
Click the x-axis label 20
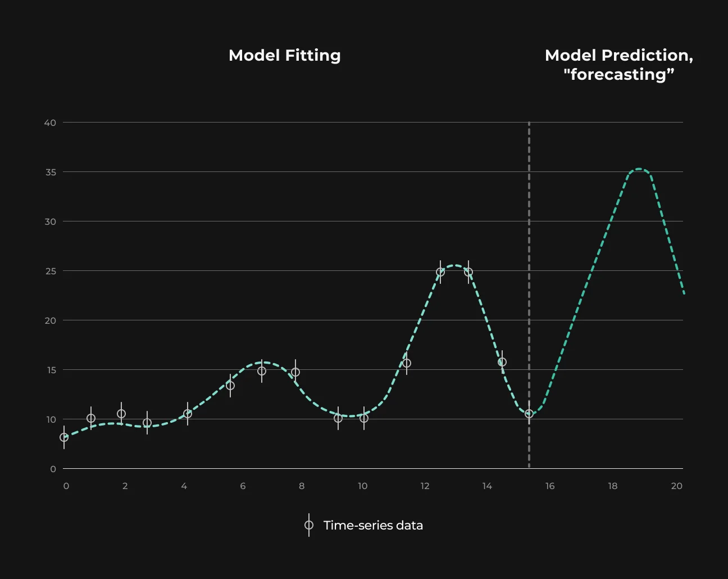click(x=677, y=486)
